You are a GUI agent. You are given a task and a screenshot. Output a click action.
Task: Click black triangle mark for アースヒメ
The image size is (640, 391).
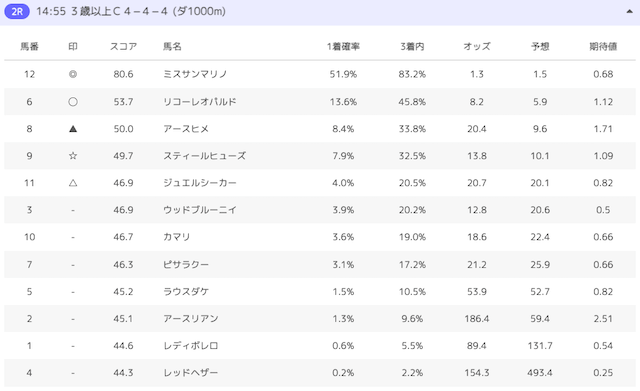(x=73, y=129)
